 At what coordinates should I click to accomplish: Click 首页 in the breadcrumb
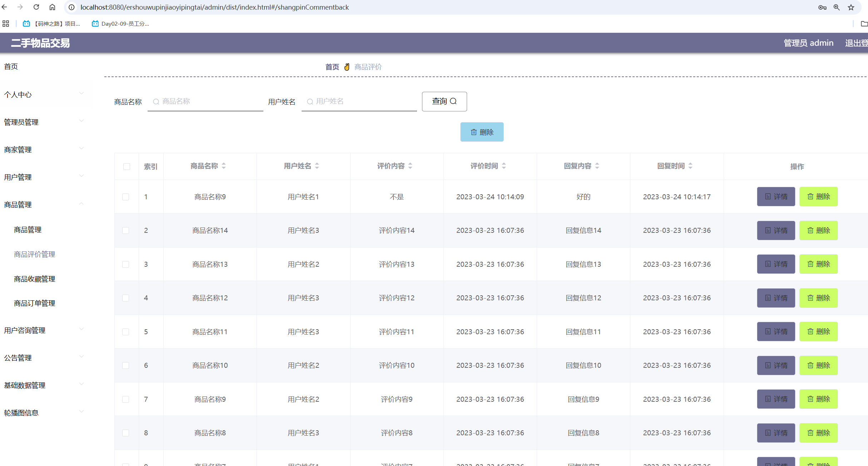pyautogui.click(x=332, y=67)
